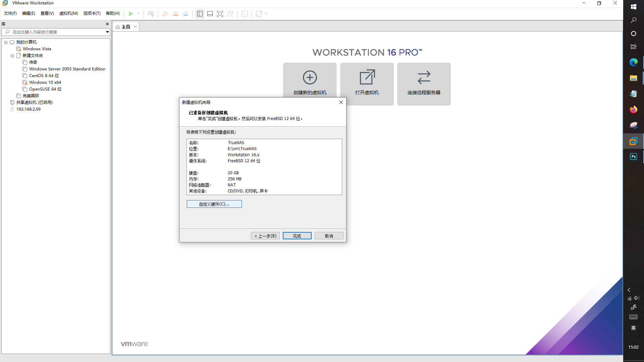Screen dimensions: 644x362
Task: Select the 完美国际 virtual machine
Action: click(31, 96)
